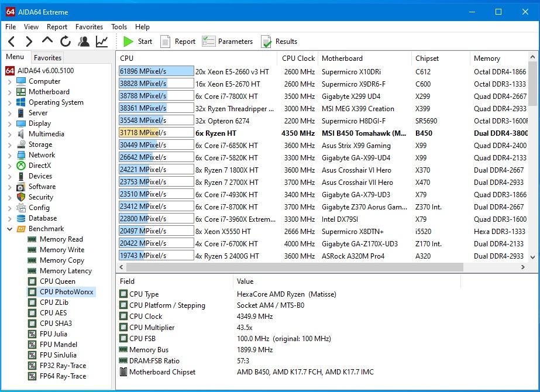Screen dimensions: 540x392
Task: Select the 61896 MPixel/s result row
Action: click(323, 71)
